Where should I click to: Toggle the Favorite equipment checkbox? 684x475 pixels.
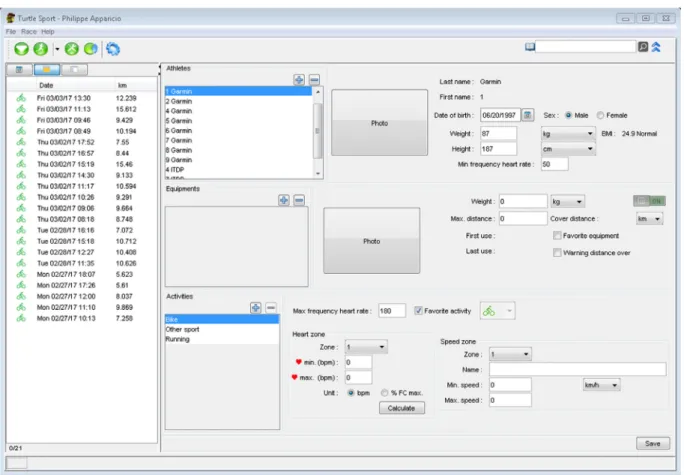point(557,236)
